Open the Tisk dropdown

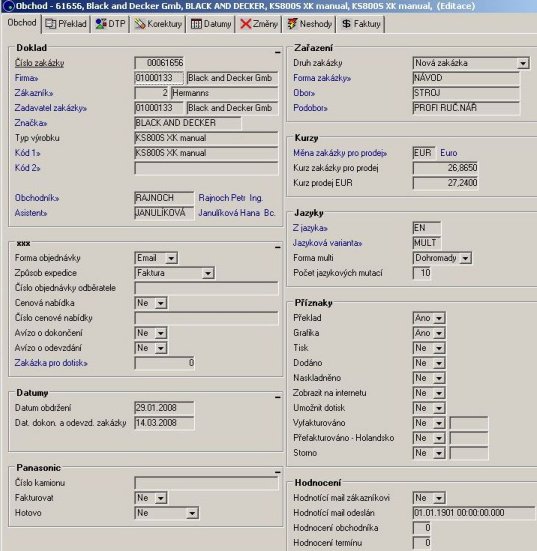click(439, 348)
